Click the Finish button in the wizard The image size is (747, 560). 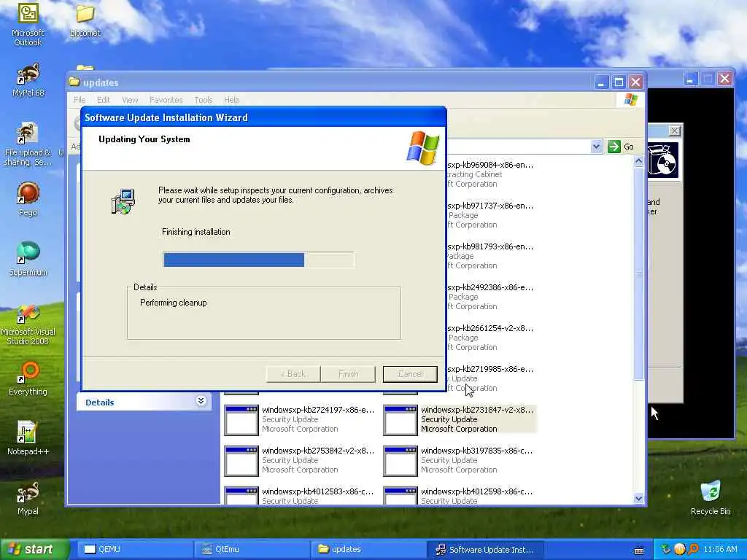point(348,374)
